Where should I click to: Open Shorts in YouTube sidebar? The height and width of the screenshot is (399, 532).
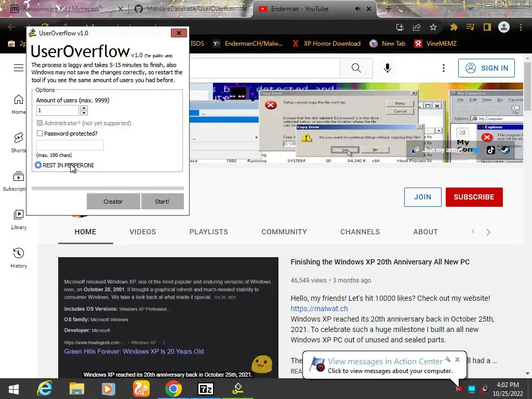[18, 142]
